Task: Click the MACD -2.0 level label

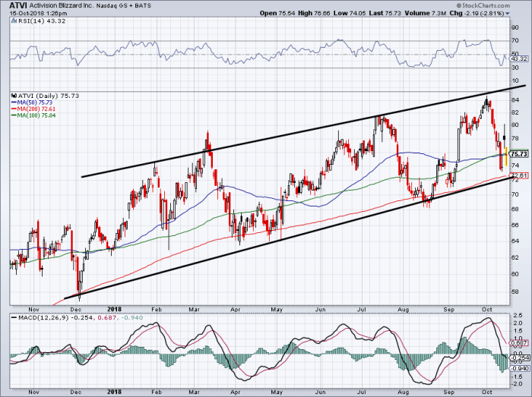Action: click(516, 384)
